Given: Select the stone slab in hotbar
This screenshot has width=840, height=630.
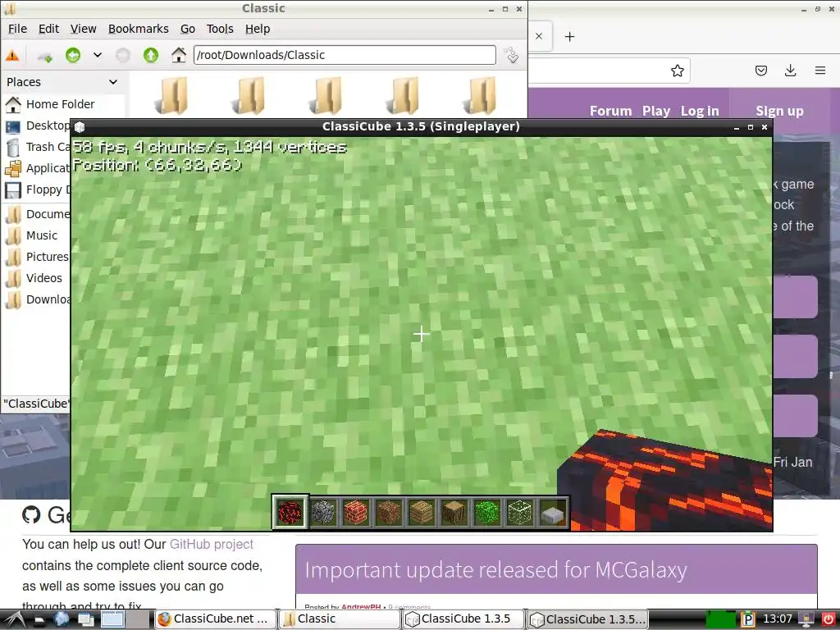Looking at the screenshot, I should pyautogui.click(x=553, y=514).
